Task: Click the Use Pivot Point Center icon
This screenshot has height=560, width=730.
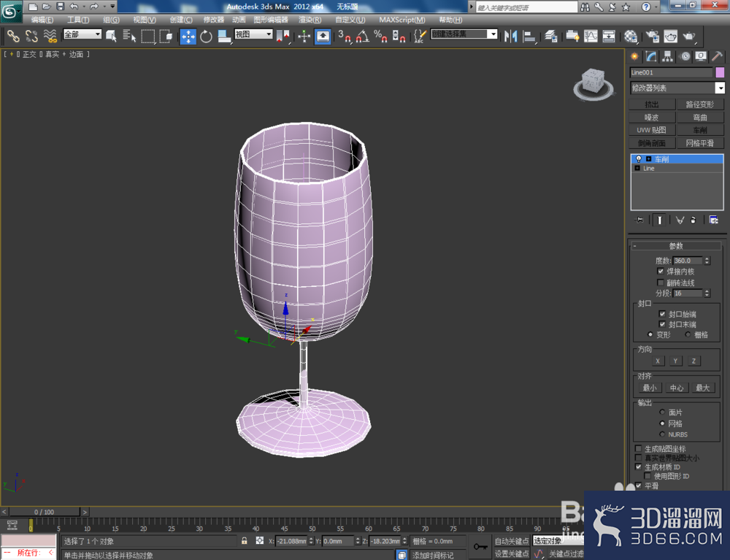Action: point(283,37)
